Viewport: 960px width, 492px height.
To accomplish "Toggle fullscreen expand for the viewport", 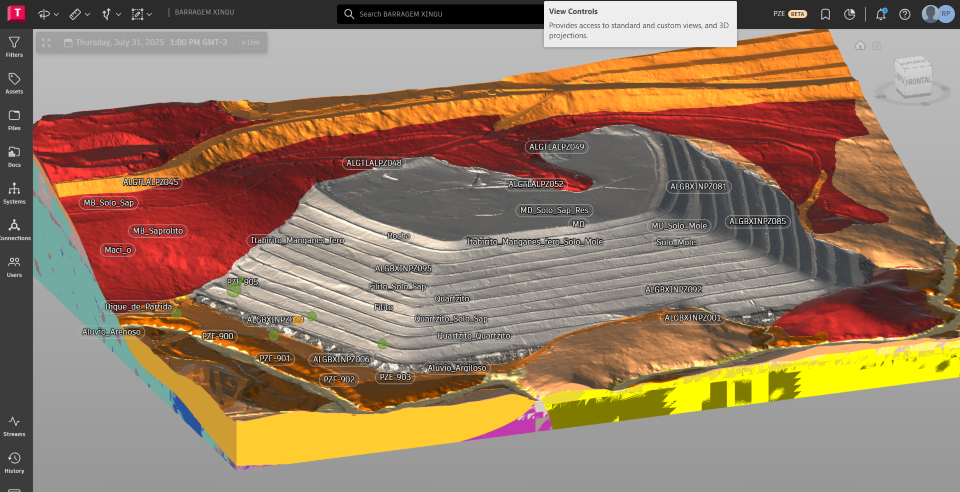I will tap(46, 43).
